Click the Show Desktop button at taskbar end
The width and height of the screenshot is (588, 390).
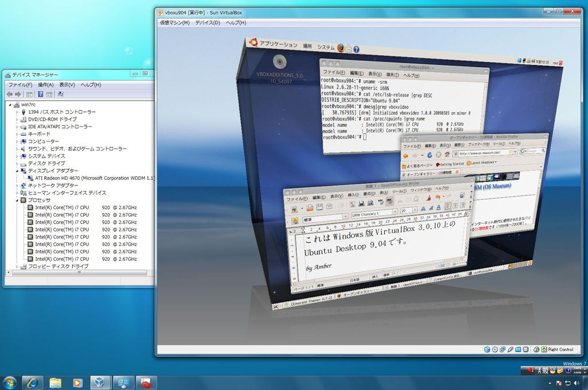point(585,383)
